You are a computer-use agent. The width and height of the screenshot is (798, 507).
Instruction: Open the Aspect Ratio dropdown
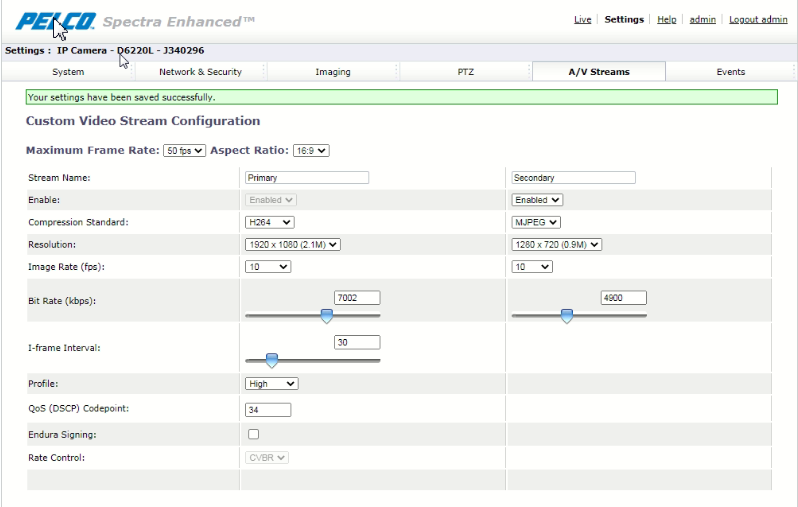click(311, 151)
